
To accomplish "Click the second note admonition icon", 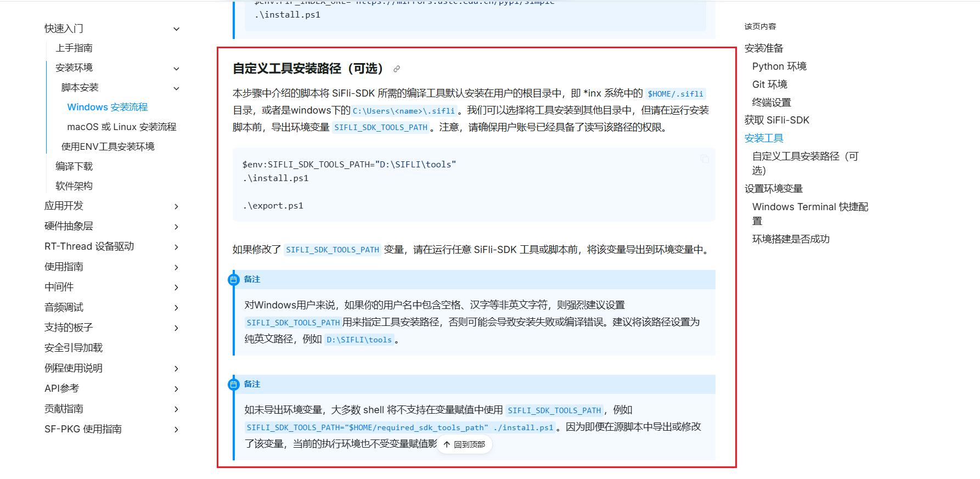I will 234,385.
